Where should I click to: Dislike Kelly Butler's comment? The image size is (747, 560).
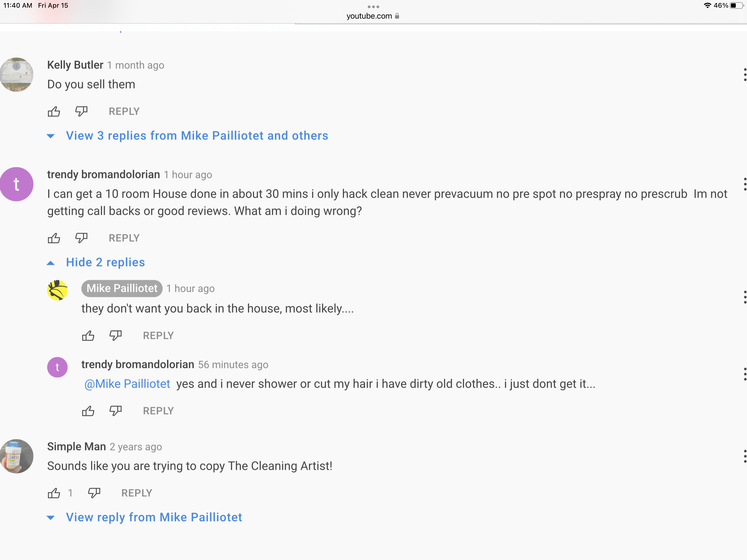[x=81, y=111]
